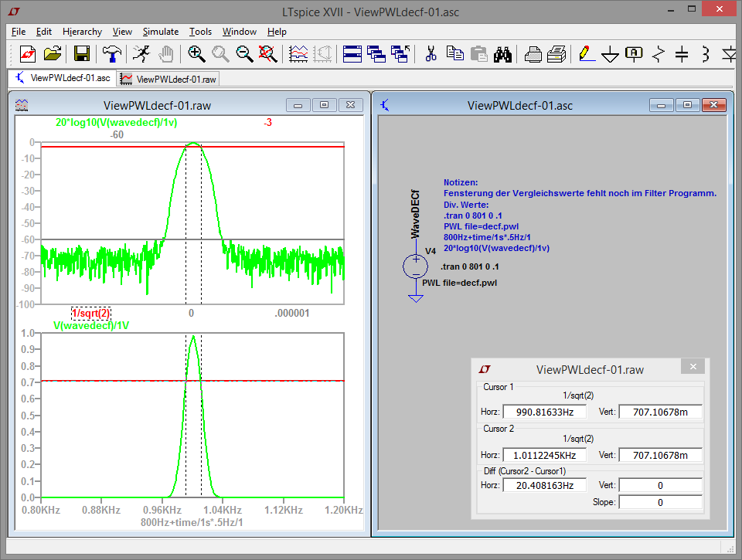Image resolution: width=742 pixels, height=560 pixels.
Task: Open the Tools menu
Action: pyautogui.click(x=201, y=32)
